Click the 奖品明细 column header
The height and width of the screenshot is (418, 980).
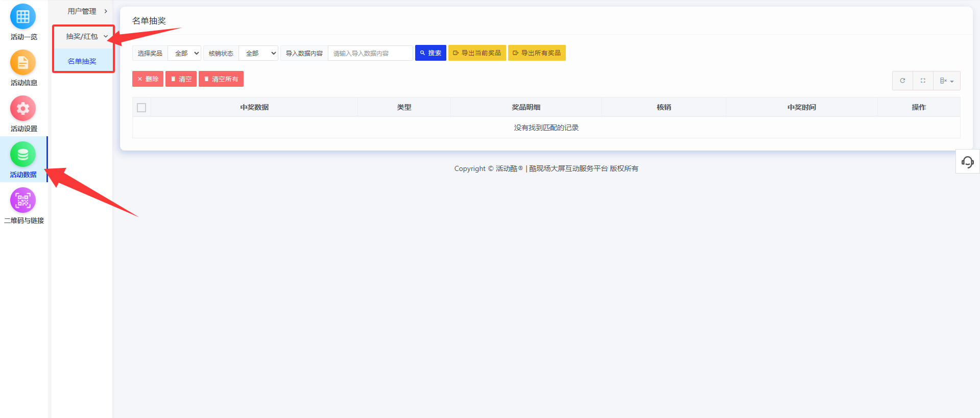pos(526,107)
